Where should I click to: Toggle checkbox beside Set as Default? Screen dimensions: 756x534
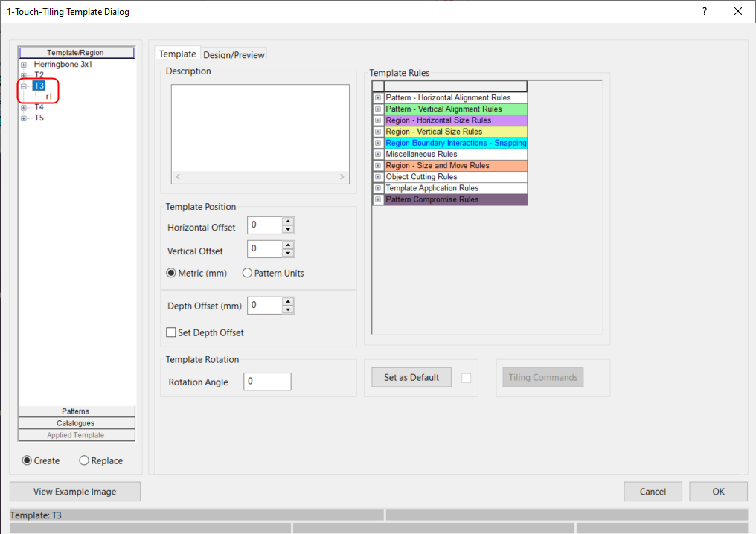pos(467,379)
